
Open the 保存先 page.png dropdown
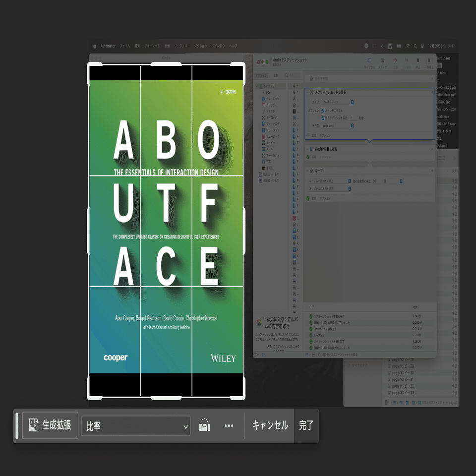point(338,125)
